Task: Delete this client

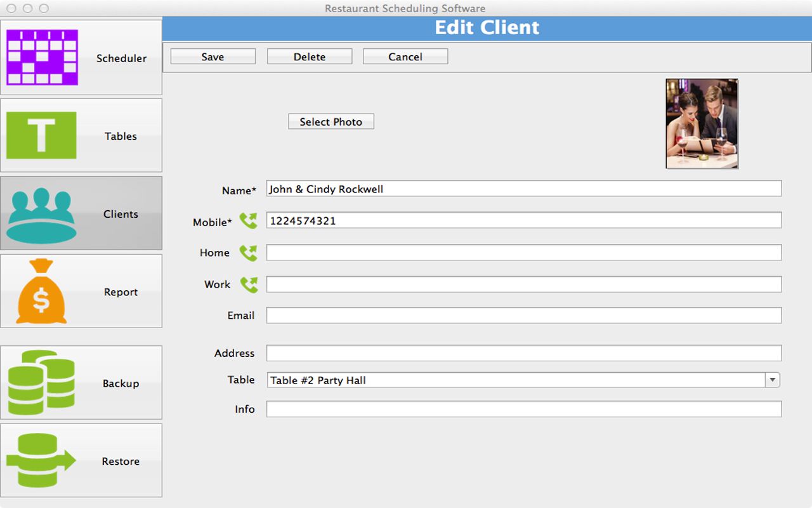Action: click(310, 57)
